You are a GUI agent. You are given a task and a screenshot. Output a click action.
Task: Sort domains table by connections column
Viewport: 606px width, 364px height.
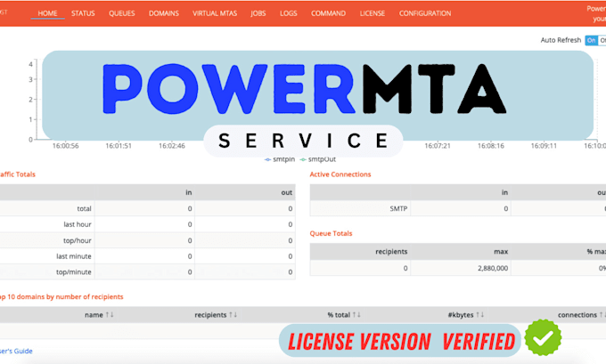(x=581, y=315)
